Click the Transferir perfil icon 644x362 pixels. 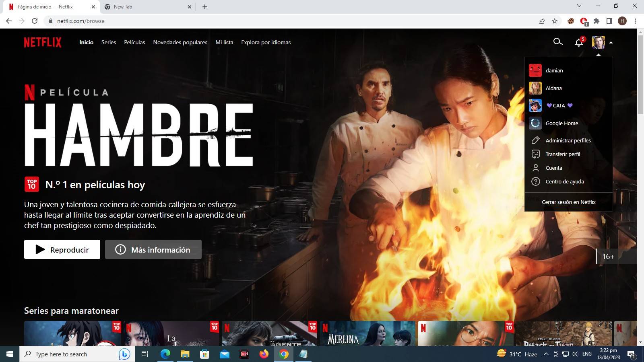(535, 154)
